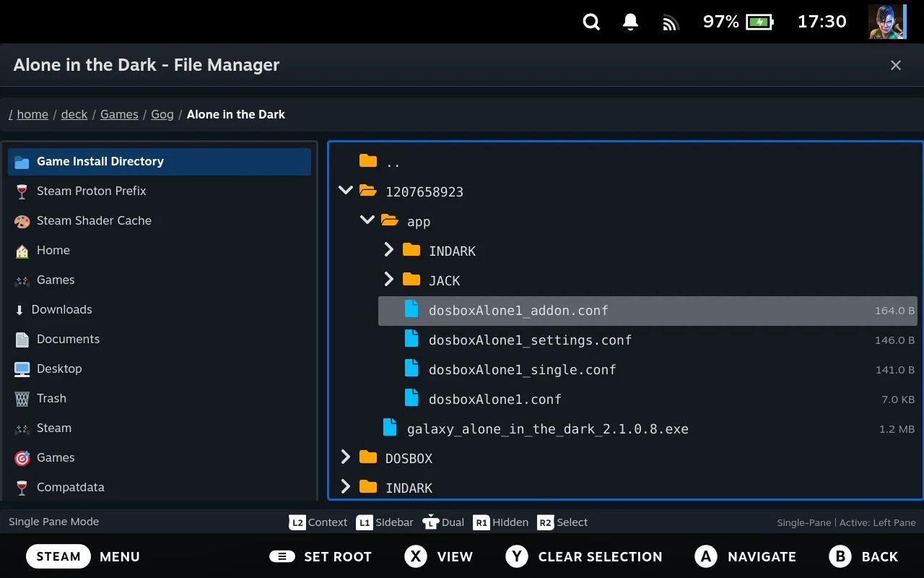Select dosboxAlone1.conf file
Image resolution: width=924 pixels, height=578 pixels.
tap(648, 400)
